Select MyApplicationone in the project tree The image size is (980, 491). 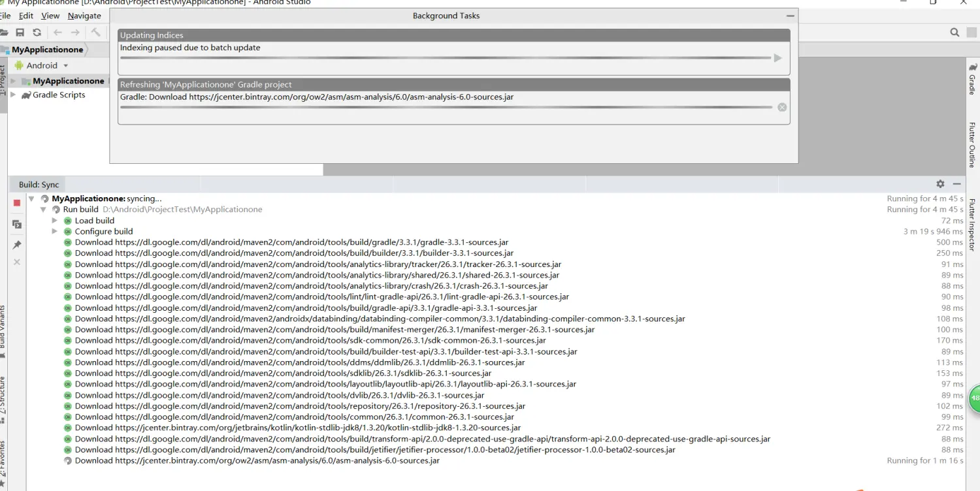tap(69, 81)
